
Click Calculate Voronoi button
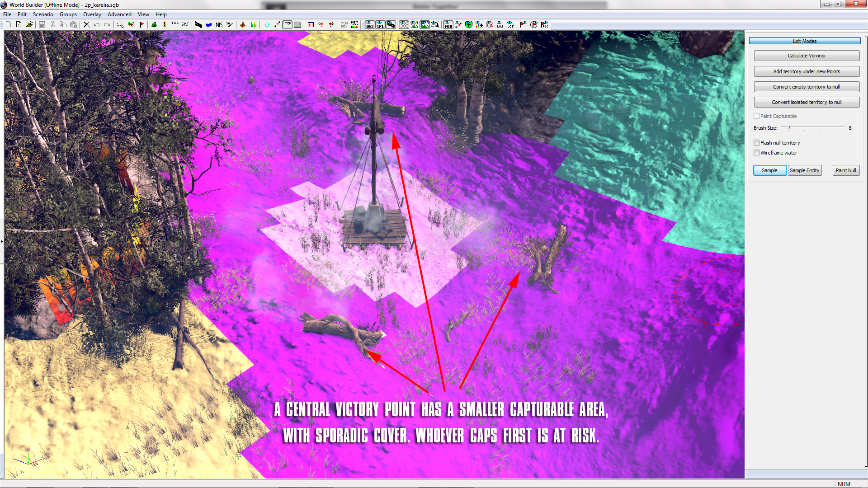[807, 56]
